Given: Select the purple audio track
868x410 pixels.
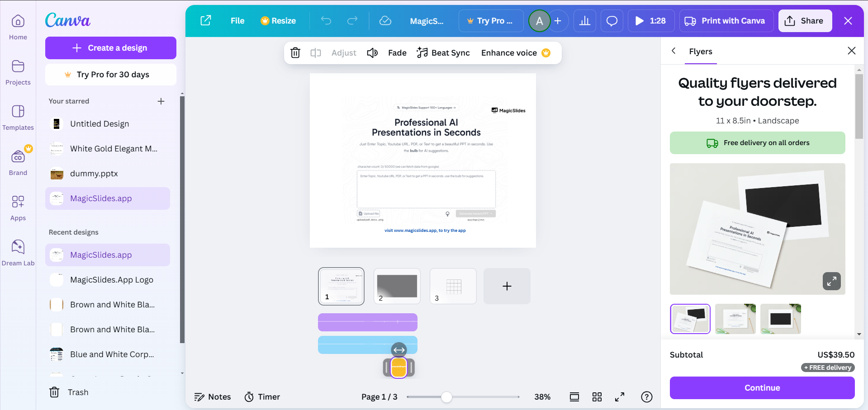Looking at the screenshot, I should 368,322.
